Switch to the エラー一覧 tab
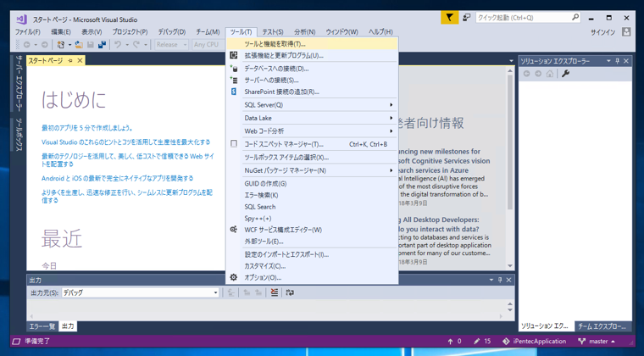Screen dimensions: 644x356 click(42, 326)
